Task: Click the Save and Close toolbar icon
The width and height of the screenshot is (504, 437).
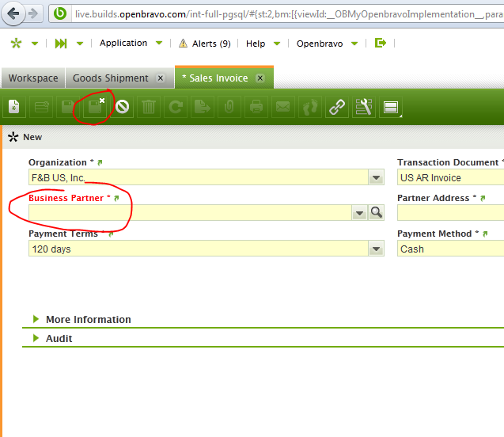Action: 95,107
